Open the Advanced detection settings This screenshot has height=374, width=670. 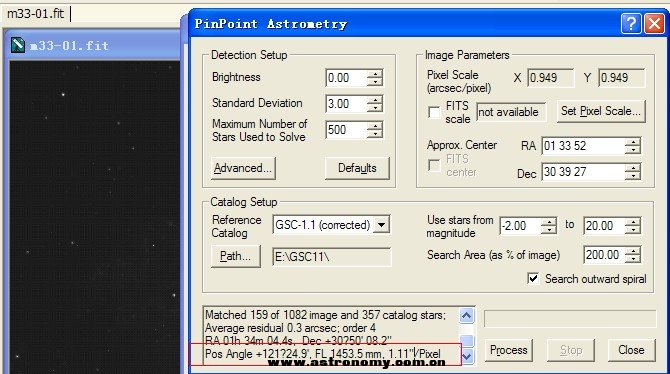243,168
